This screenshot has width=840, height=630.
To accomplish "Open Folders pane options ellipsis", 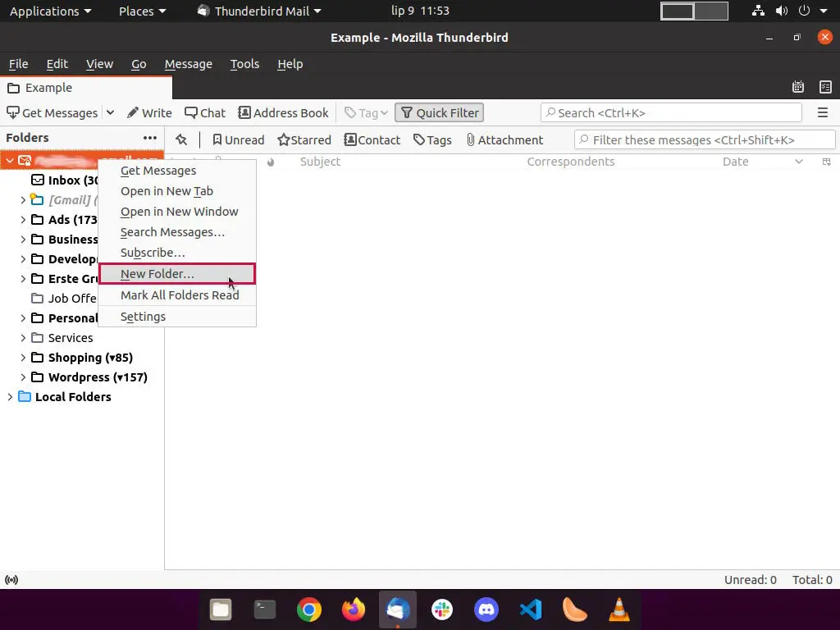I will [x=150, y=138].
